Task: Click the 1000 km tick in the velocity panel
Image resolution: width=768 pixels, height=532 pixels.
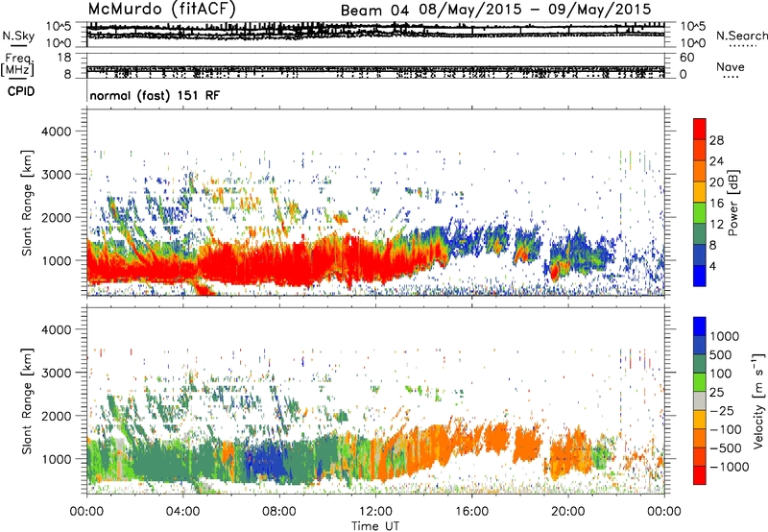Action: 58,459
